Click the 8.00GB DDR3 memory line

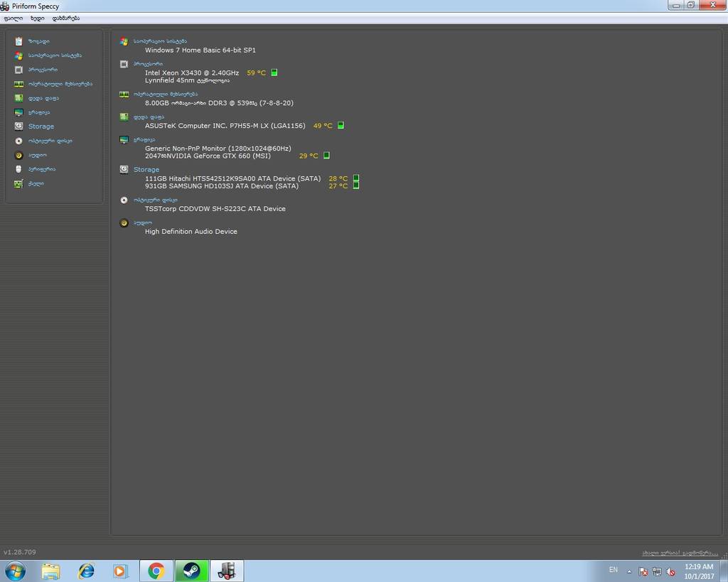219,103
